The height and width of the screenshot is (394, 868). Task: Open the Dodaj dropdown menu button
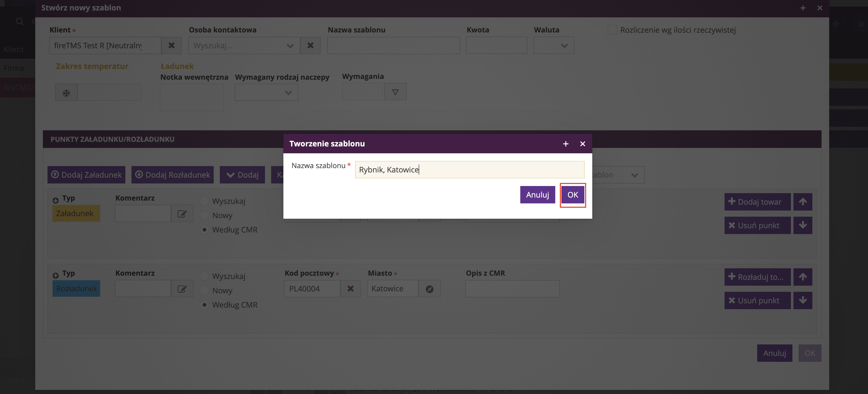pos(242,175)
